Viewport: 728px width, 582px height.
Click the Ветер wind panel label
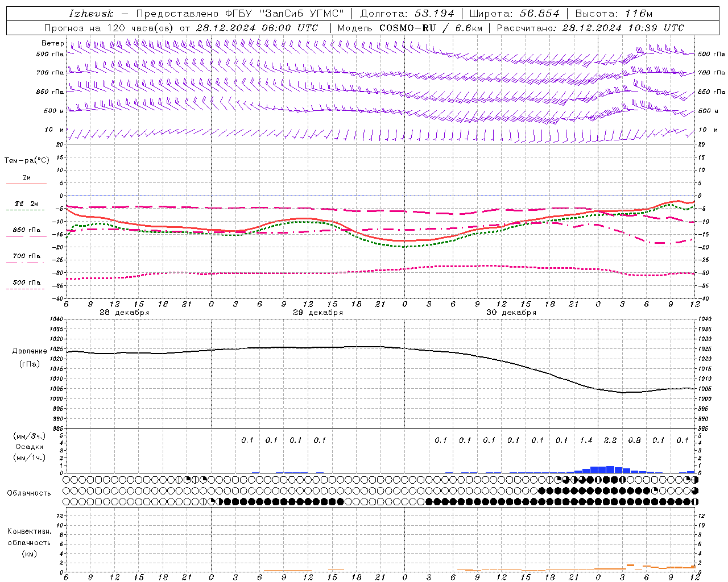point(52,43)
